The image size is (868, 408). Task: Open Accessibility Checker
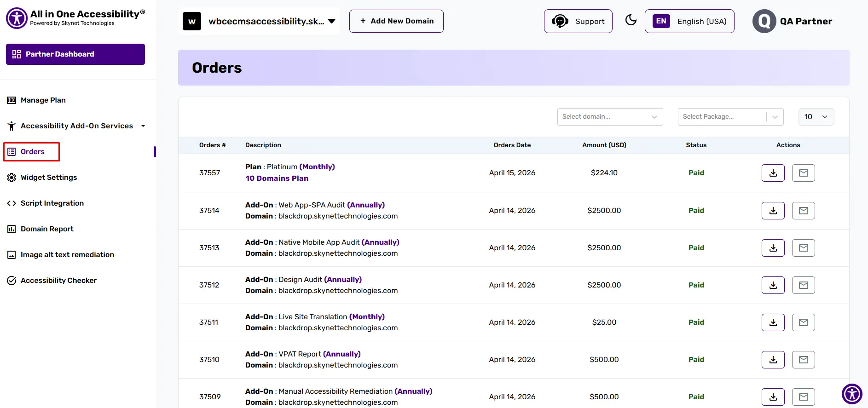(52, 281)
